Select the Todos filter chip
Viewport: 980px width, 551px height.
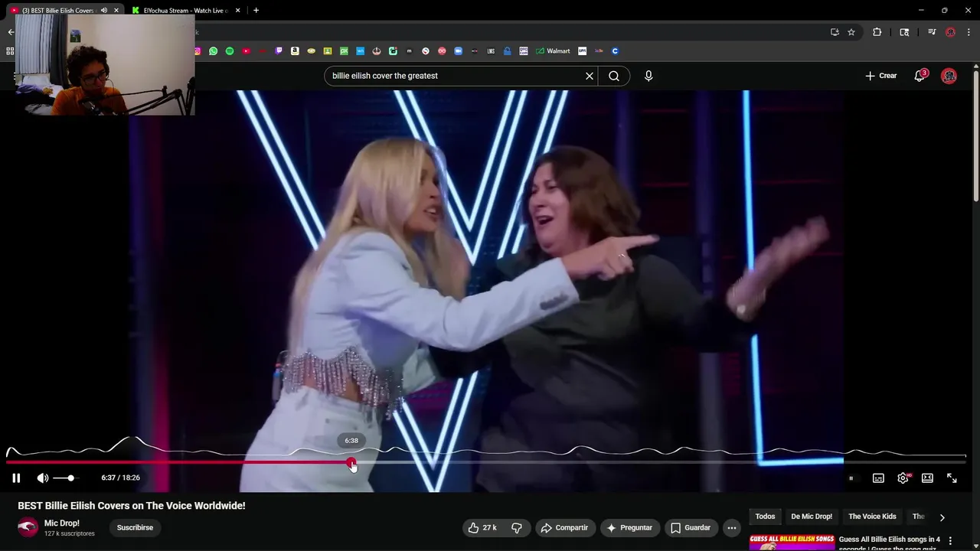coord(765,517)
